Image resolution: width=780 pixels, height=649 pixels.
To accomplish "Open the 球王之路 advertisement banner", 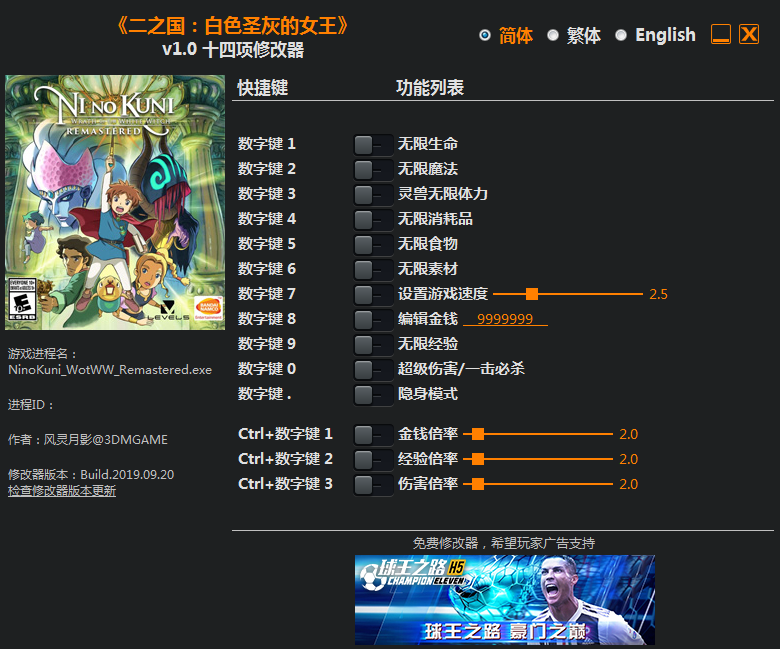I will click(x=504, y=600).
